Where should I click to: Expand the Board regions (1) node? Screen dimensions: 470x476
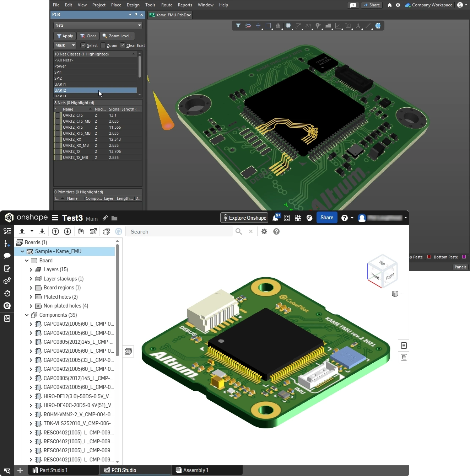31,288
